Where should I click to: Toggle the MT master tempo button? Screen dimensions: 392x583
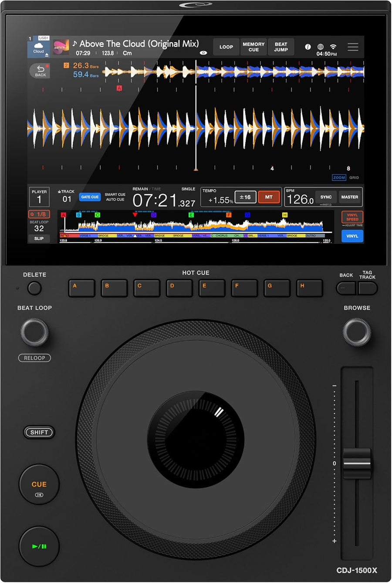coord(269,197)
